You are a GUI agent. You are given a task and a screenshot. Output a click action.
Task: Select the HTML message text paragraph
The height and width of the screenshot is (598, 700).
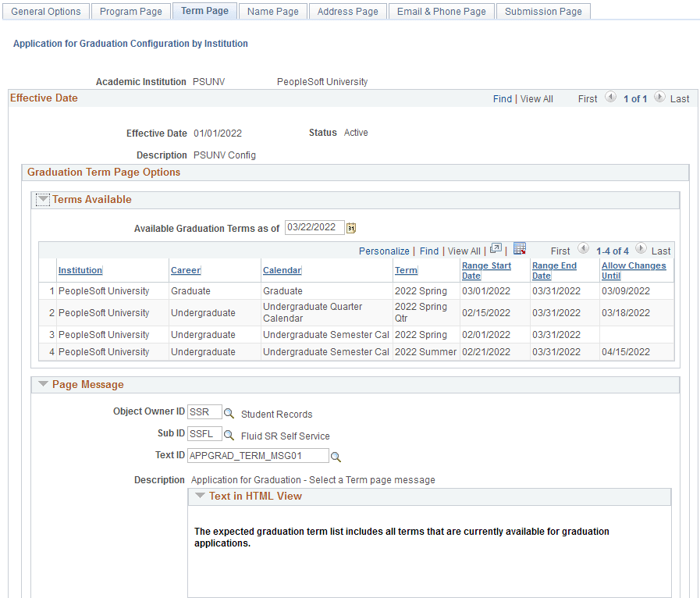(401, 537)
